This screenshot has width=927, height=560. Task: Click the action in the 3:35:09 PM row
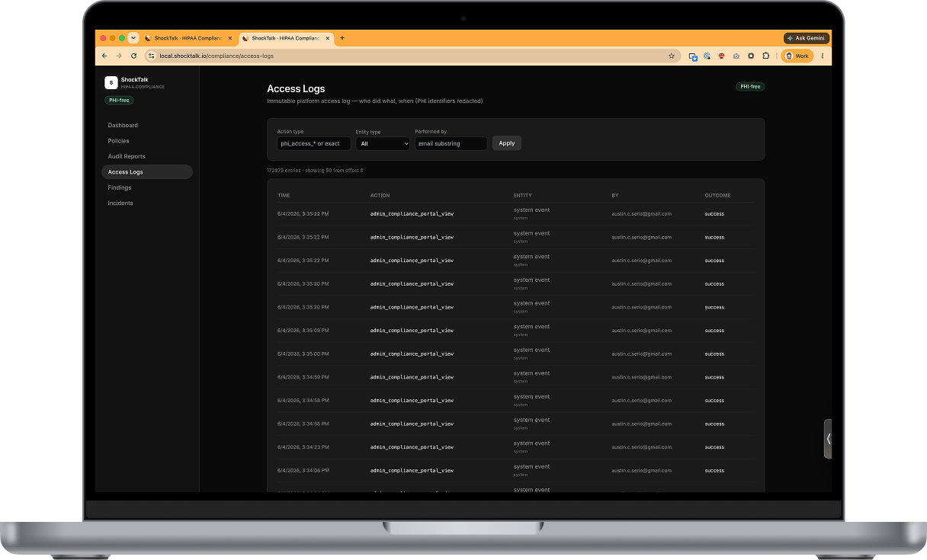click(412, 331)
